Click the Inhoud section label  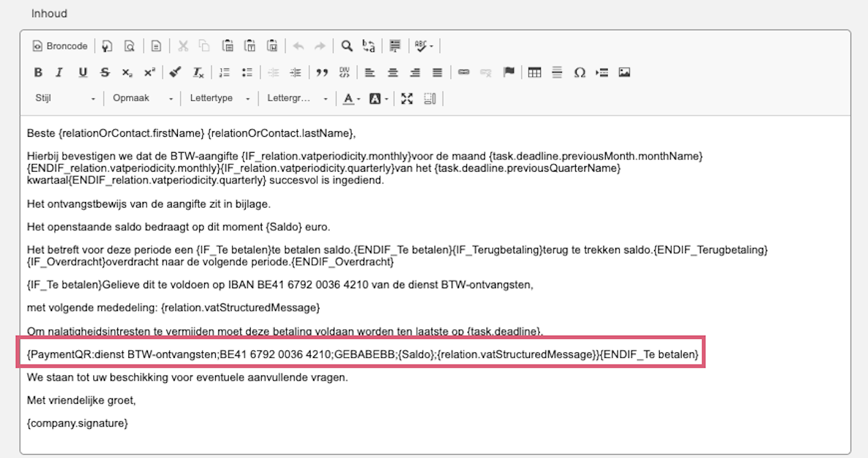(50, 13)
